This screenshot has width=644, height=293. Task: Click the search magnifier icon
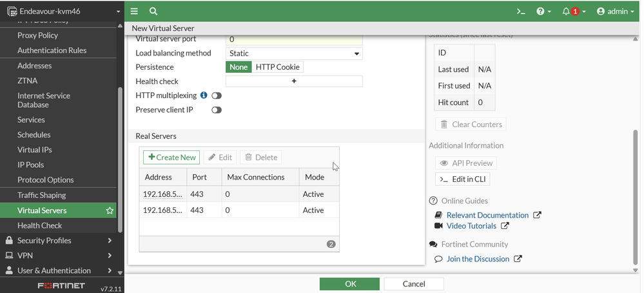[x=153, y=11]
